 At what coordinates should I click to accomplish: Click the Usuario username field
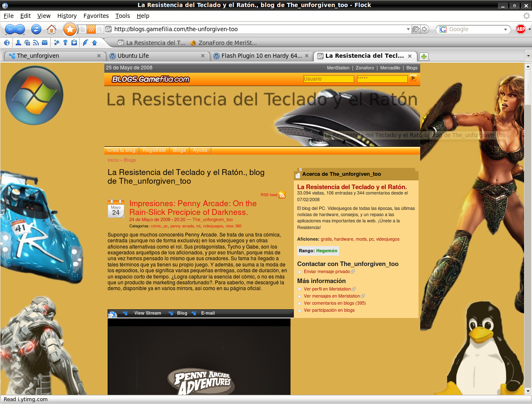[328, 79]
